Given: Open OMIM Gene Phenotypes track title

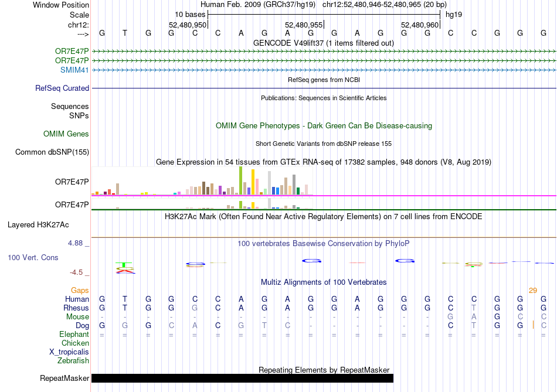Looking at the screenshot, I should click(324, 126).
